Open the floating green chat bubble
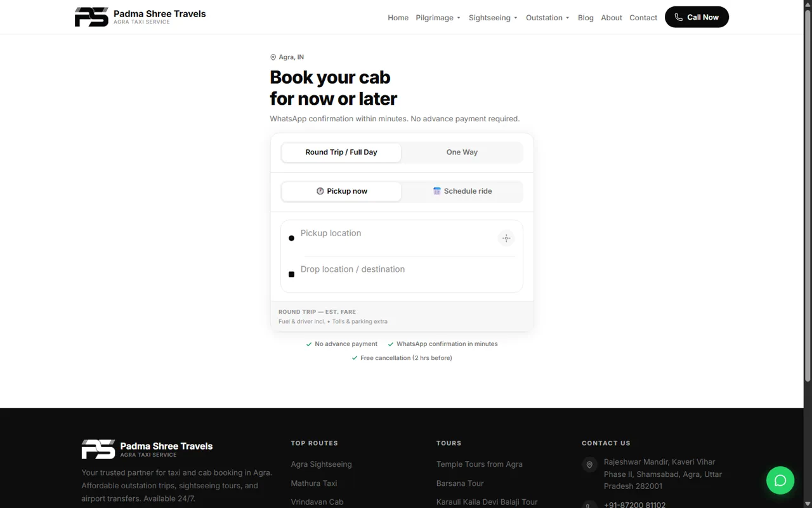 pyautogui.click(x=780, y=480)
